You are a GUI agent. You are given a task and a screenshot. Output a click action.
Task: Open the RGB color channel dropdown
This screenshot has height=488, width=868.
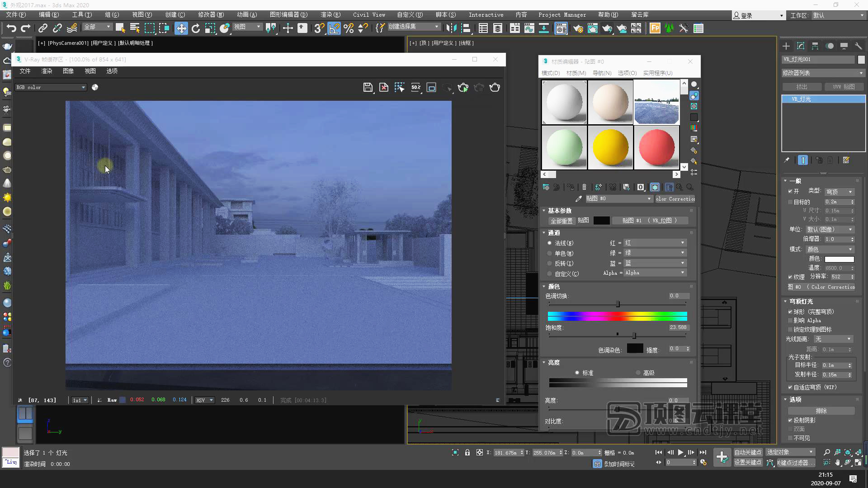point(51,87)
